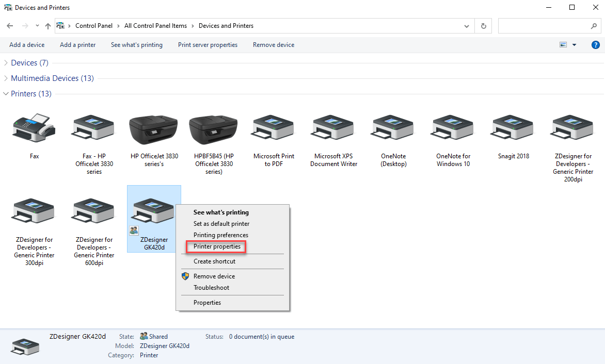This screenshot has height=364, width=605.
Task: Go up one level with Up arrow
Action: (x=48, y=26)
